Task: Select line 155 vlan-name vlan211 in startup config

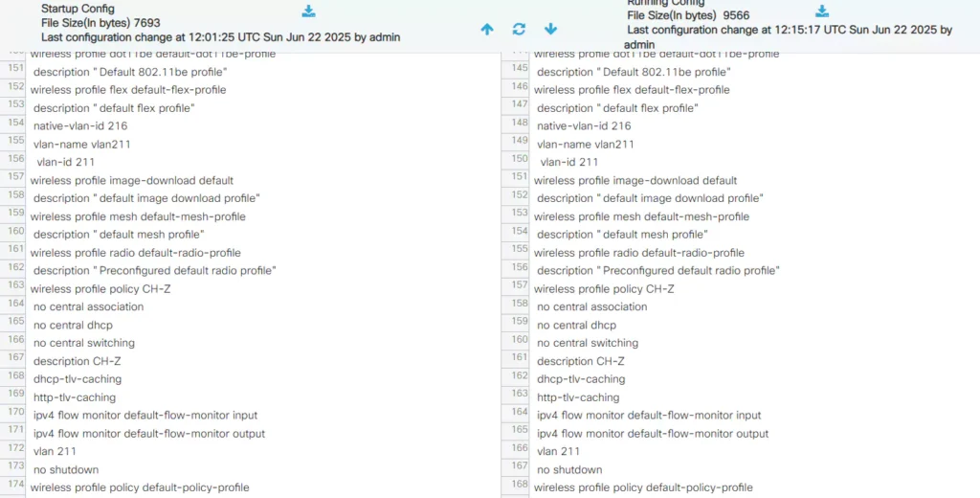Action: click(81, 145)
